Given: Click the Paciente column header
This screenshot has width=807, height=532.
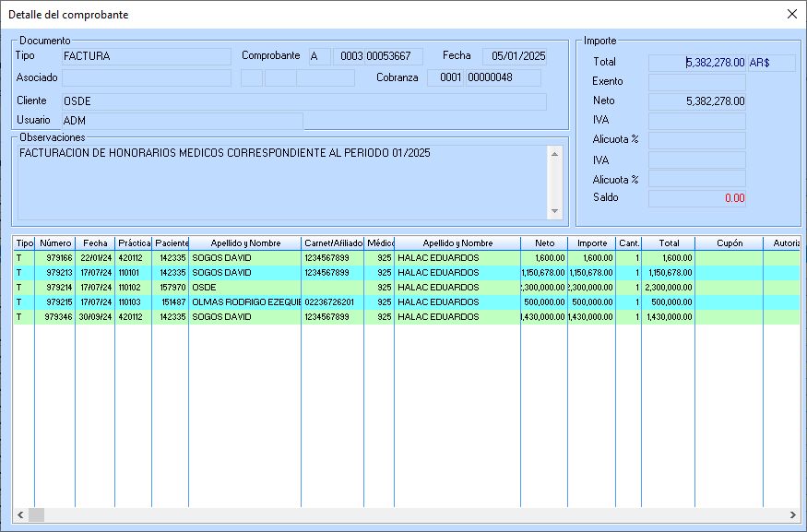Looking at the screenshot, I should click(x=171, y=242).
